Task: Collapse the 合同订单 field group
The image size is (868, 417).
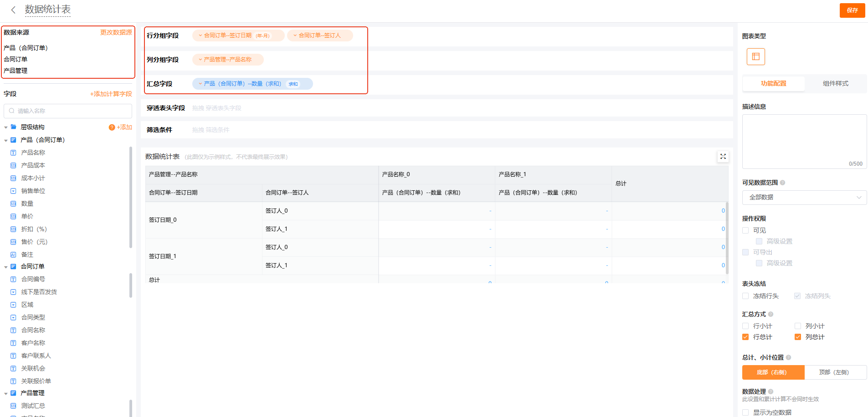Action: point(6,267)
